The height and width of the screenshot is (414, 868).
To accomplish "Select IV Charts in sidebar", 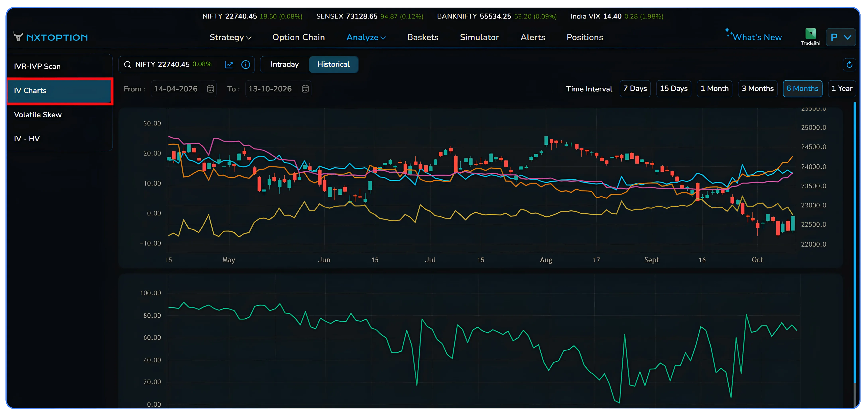I will point(59,91).
